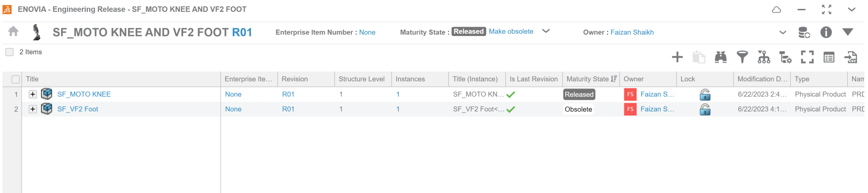The image size is (868, 193).
Task: Expand the SF_MOTO KNEE tree row
Action: 33,94
